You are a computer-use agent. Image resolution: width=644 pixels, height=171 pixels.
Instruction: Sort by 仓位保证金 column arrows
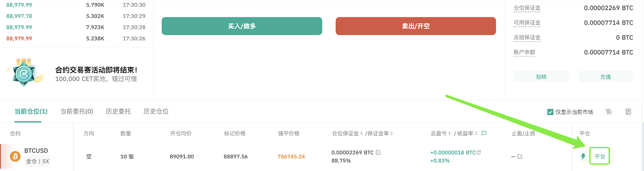361,133
